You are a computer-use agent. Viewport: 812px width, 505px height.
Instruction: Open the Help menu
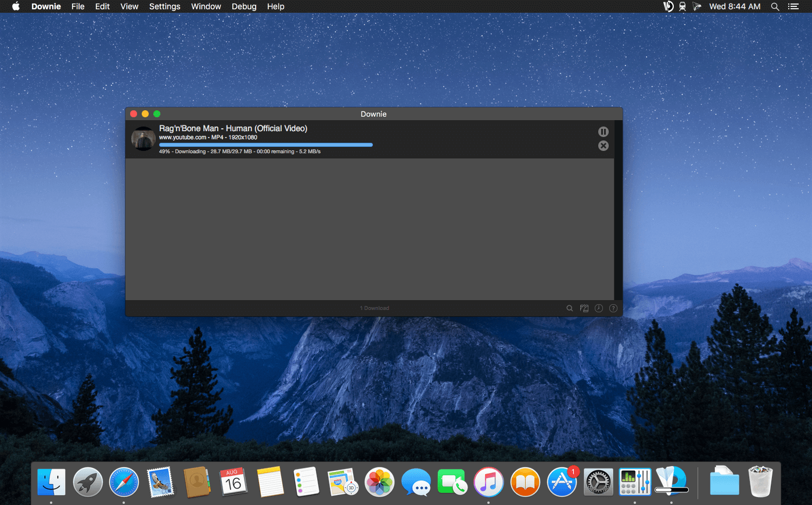276,6
